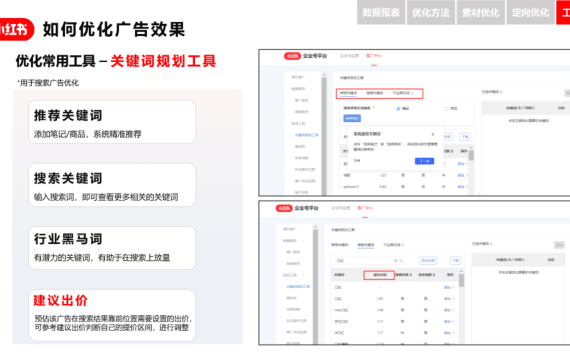Click the clear icon in the search field
The width and height of the screenshot is (570, 360).
396,261
